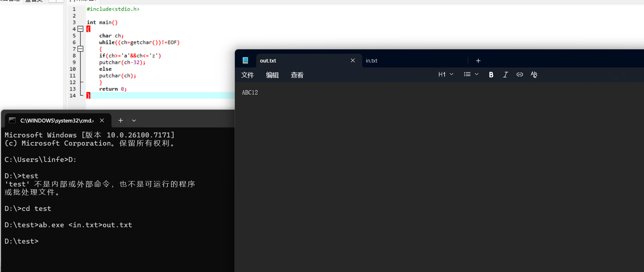Click the if condition line in editor

pos(130,55)
